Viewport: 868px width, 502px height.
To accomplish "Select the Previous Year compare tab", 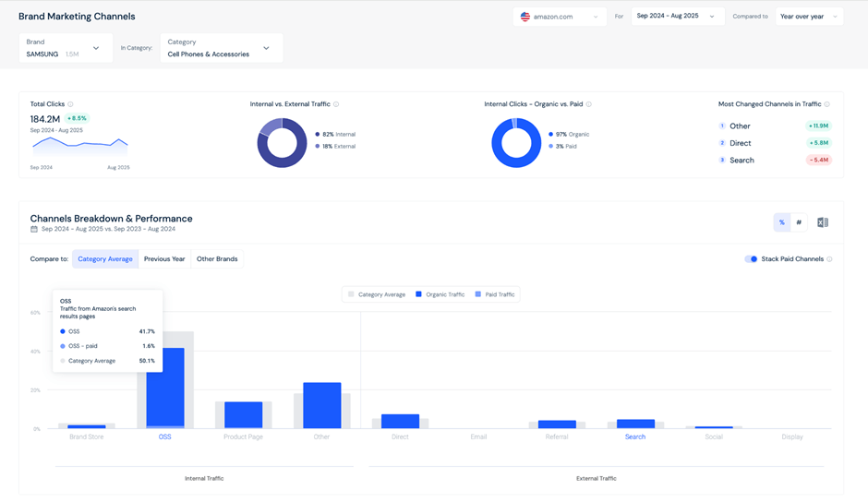I will [x=164, y=259].
